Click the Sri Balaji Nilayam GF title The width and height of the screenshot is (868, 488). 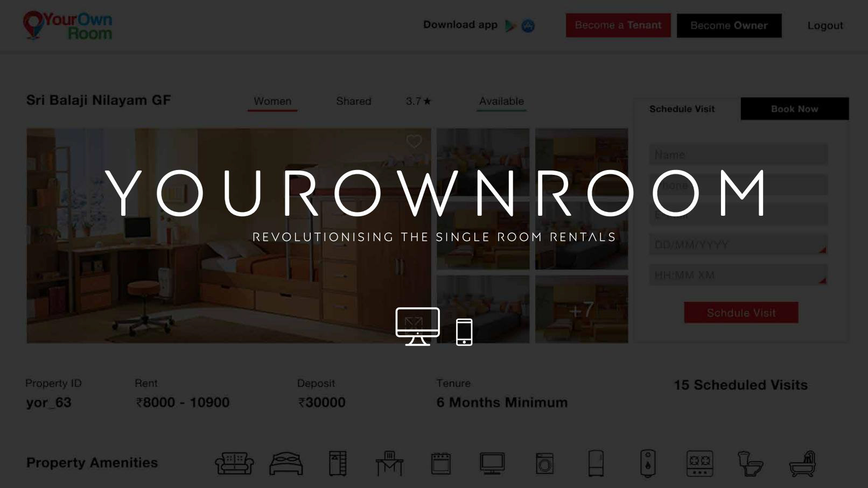point(99,101)
